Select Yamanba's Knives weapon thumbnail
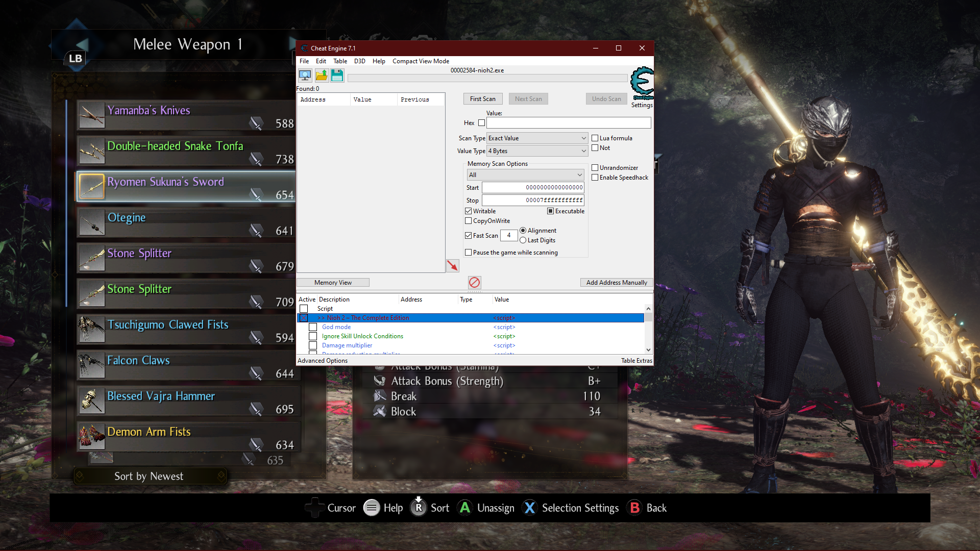Viewport: 980px width, 551px height. tap(92, 115)
